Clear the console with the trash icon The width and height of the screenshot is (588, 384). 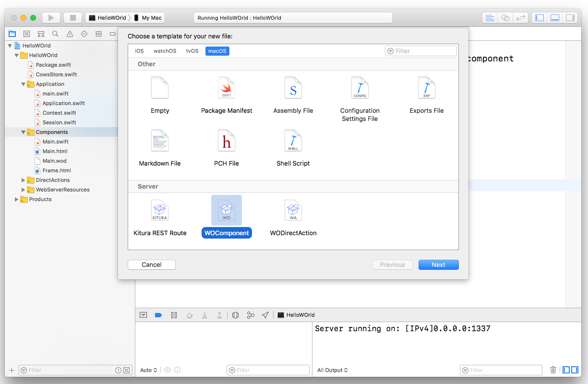pyautogui.click(x=553, y=370)
